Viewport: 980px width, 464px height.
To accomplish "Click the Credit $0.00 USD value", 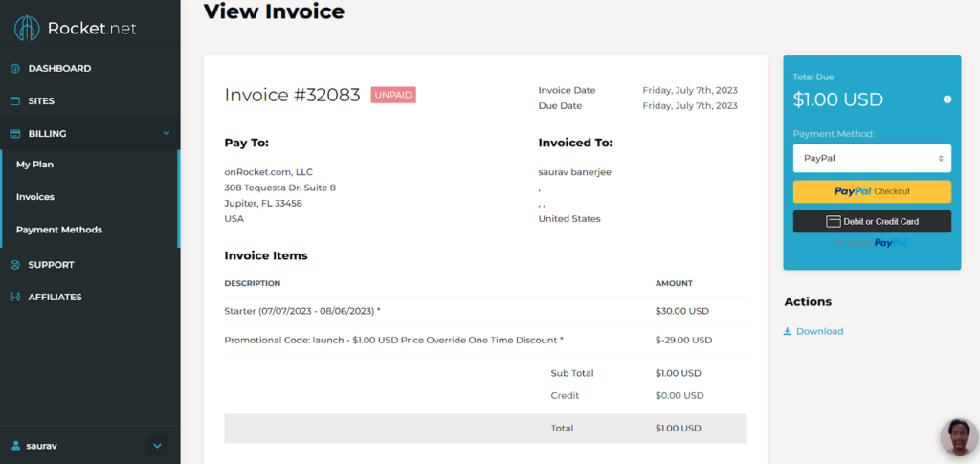I will (679, 396).
